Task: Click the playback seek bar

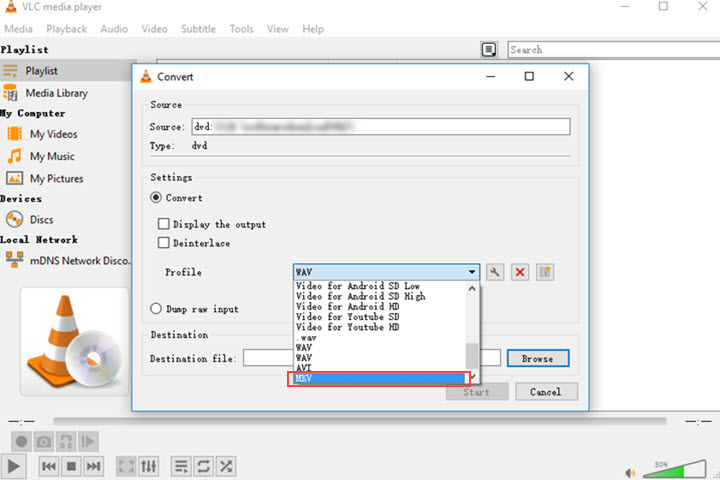Action: 360,421
